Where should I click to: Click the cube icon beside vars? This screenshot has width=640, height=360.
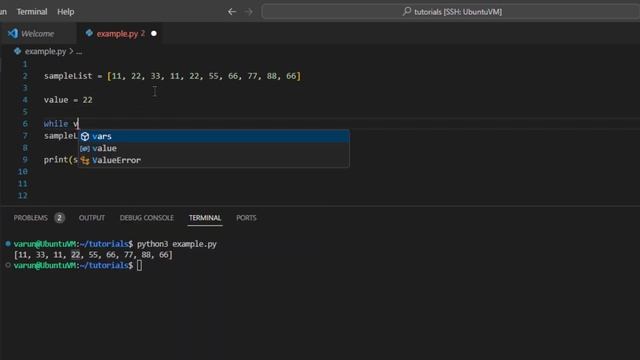coord(85,136)
